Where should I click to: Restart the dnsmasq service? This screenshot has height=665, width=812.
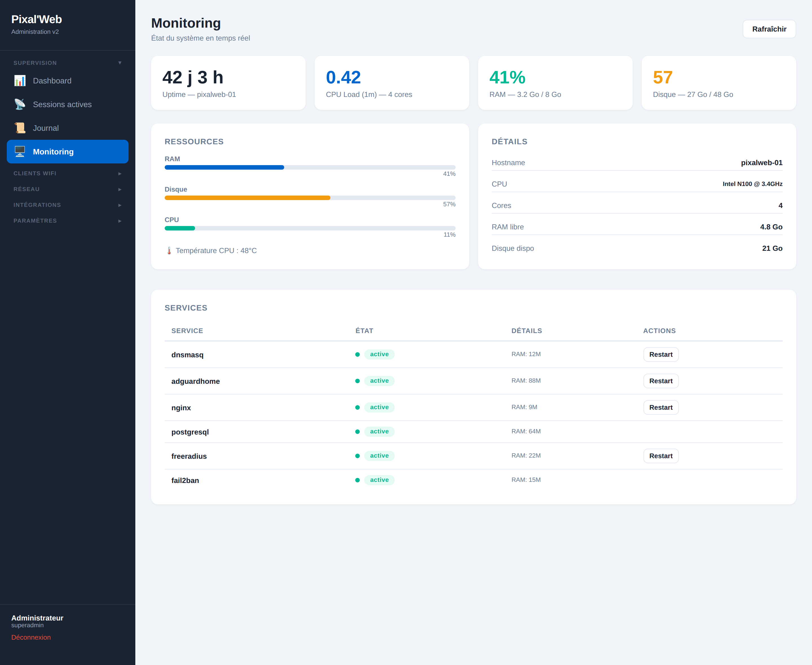(661, 355)
